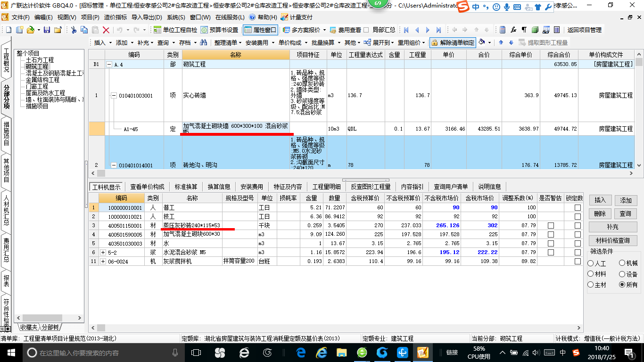Select the 设备 filter radio button
Image resolution: width=644 pixels, height=362 pixels.
tap(622, 274)
